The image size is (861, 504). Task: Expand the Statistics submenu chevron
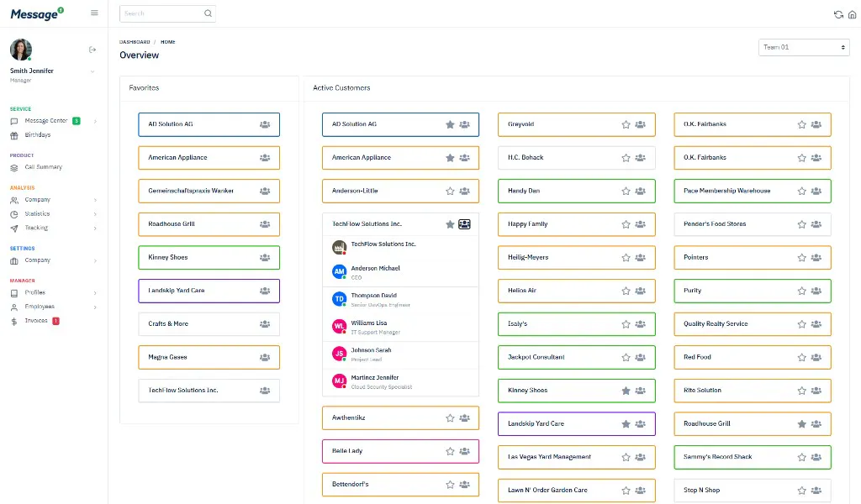click(95, 214)
